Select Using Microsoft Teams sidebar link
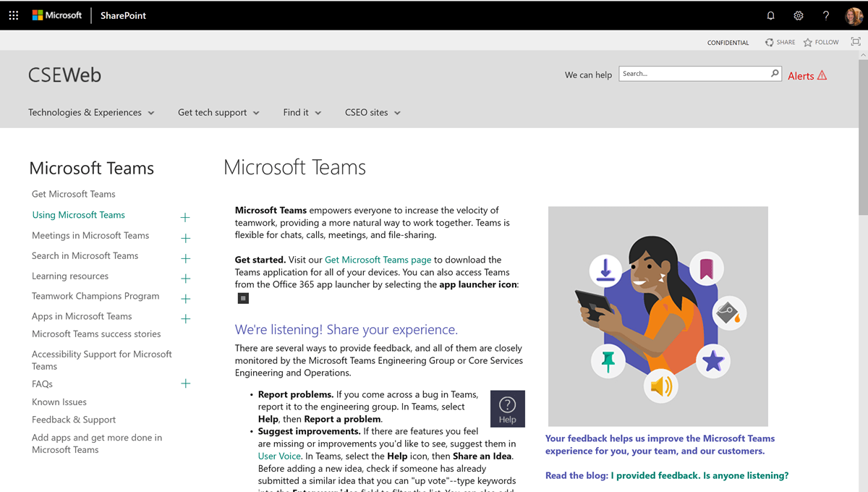The width and height of the screenshot is (868, 492). [x=79, y=215]
